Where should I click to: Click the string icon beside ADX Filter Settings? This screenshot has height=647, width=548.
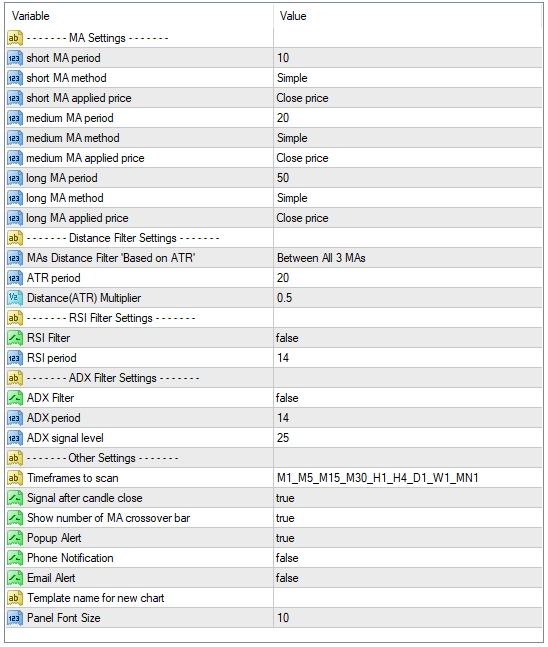tap(14, 378)
